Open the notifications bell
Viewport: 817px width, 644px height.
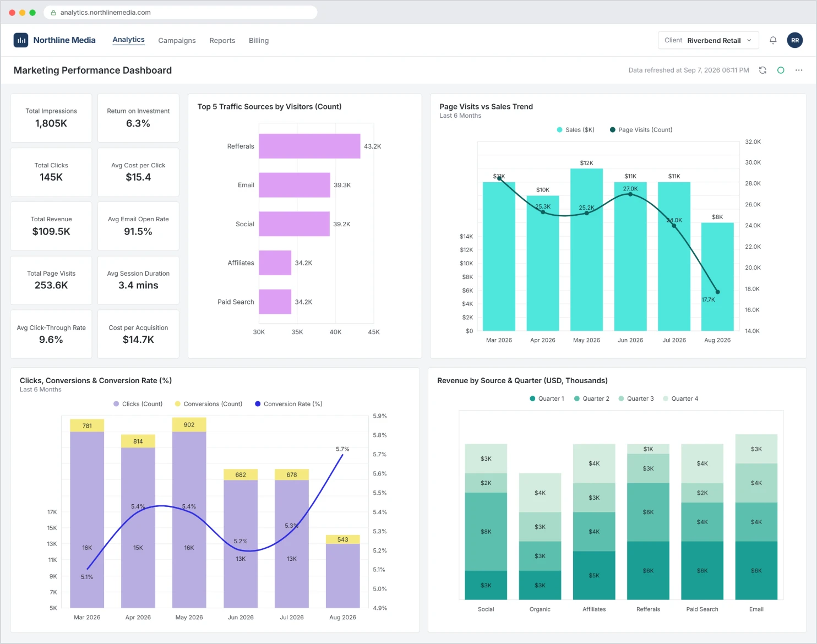773,40
